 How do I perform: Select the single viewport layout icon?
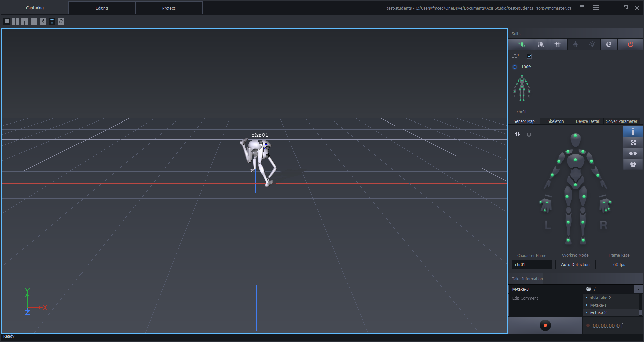coord(7,21)
